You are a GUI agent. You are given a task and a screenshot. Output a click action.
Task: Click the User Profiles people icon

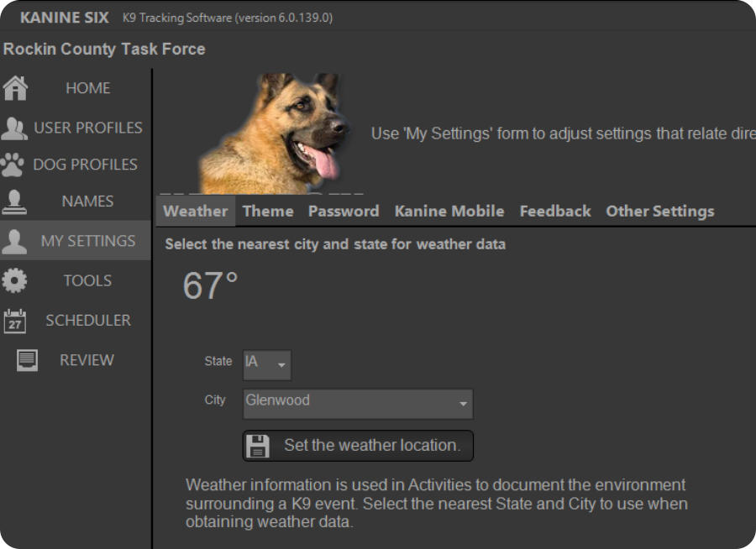pyautogui.click(x=14, y=128)
